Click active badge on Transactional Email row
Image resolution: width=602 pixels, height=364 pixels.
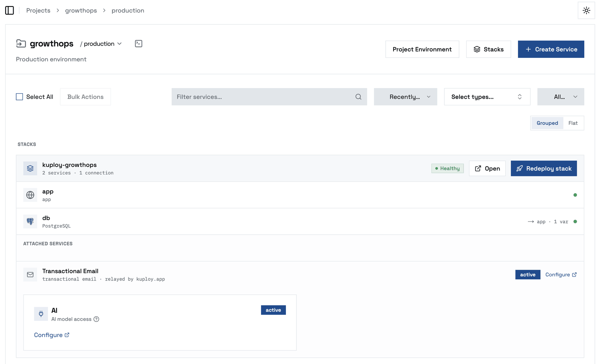pos(528,275)
